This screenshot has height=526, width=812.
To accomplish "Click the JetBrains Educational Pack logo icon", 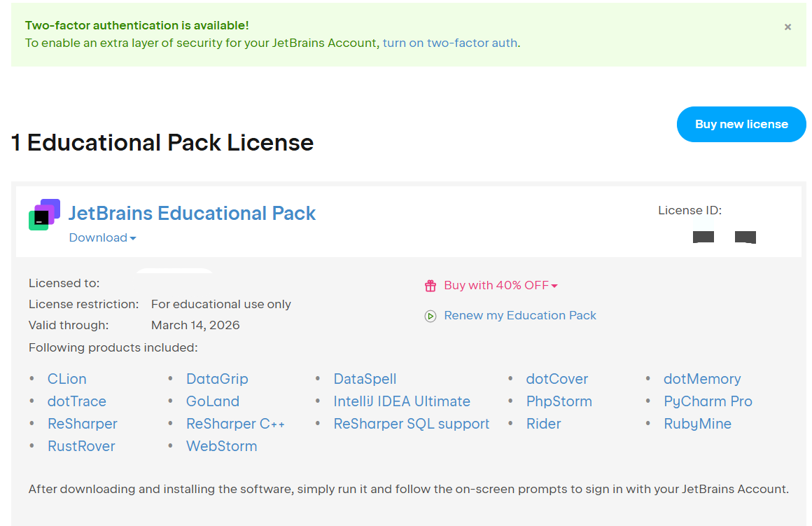I will (44, 214).
